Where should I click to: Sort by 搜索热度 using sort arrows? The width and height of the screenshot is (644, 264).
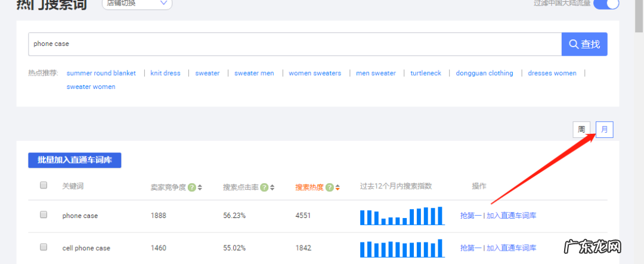pos(338,188)
